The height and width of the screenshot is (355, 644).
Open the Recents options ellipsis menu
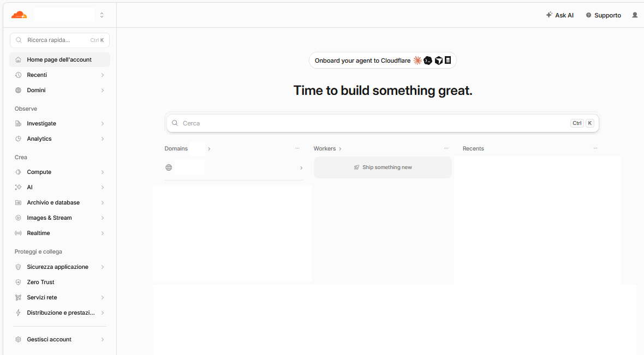595,148
